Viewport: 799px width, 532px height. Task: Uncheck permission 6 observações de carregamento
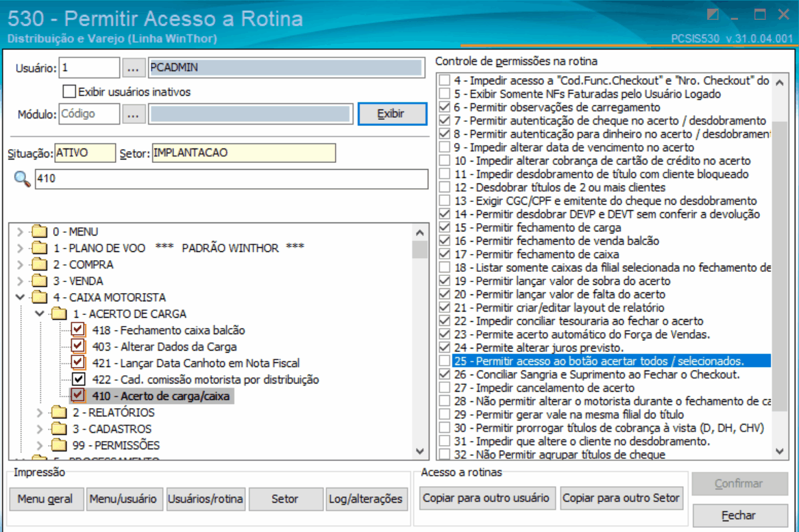click(445, 107)
